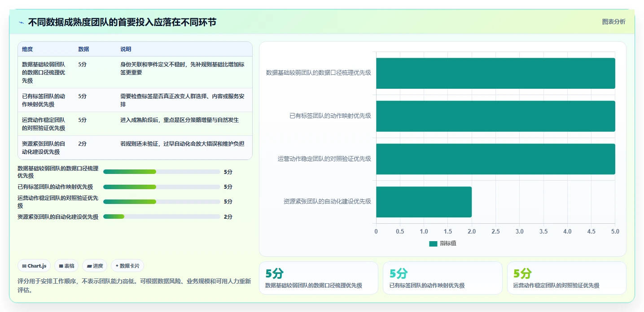This screenshot has height=312, width=644.
Task: Click description 若规则还未验证，过早自动化
Action: [182, 144]
